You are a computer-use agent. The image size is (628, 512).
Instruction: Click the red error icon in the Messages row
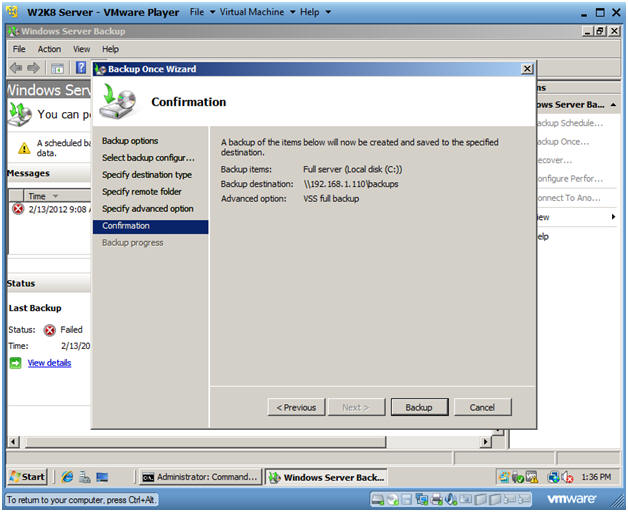pyautogui.click(x=18, y=209)
